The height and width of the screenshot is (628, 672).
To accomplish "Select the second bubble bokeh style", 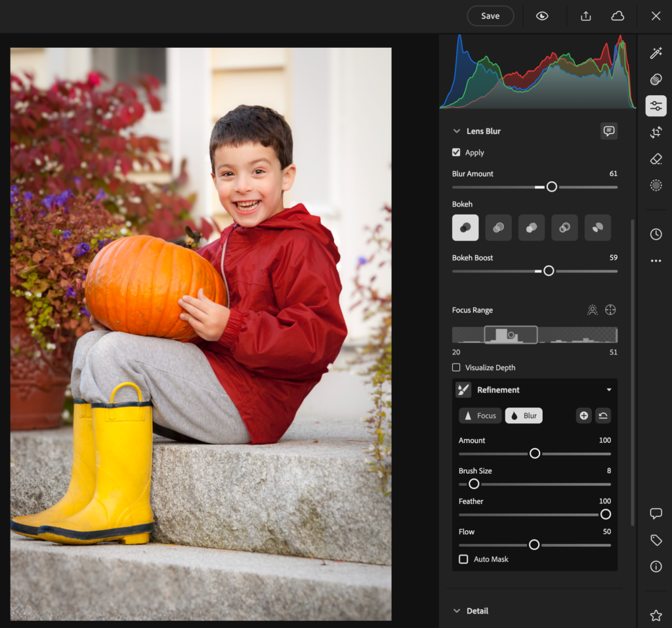I will 499,228.
